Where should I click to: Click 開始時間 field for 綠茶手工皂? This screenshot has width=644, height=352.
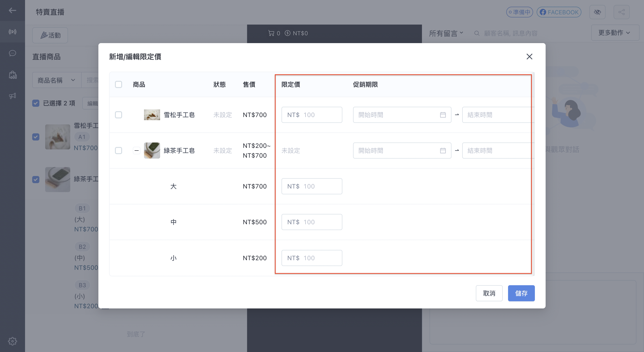[402, 151]
